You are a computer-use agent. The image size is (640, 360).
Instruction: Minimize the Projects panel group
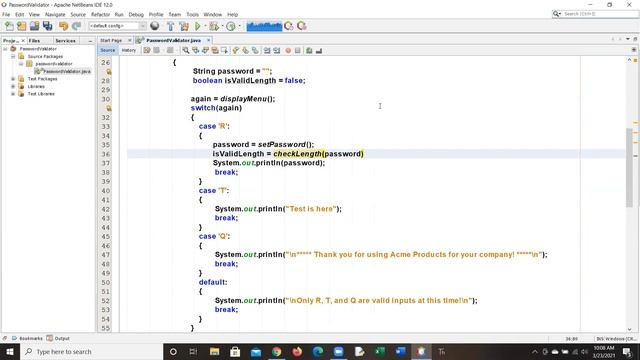click(x=90, y=41)
